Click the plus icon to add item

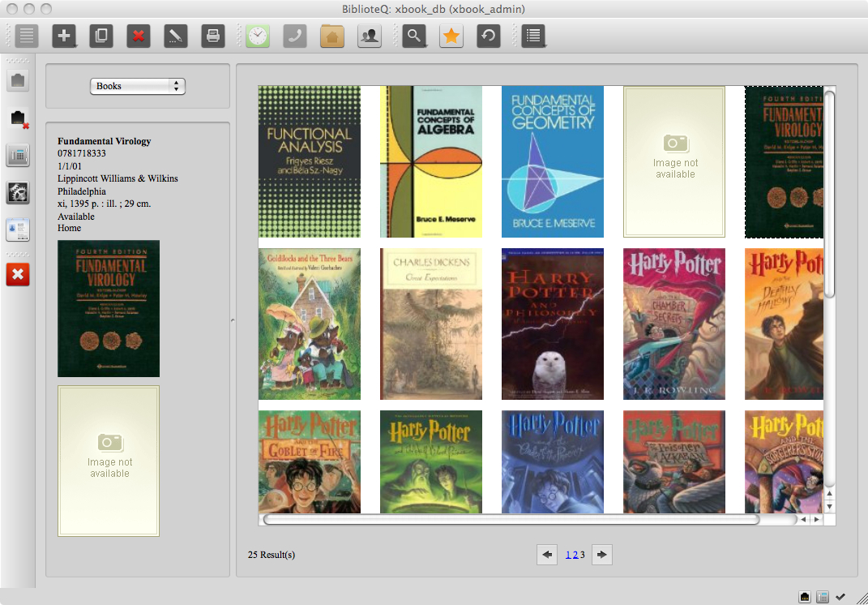(64, 36)
